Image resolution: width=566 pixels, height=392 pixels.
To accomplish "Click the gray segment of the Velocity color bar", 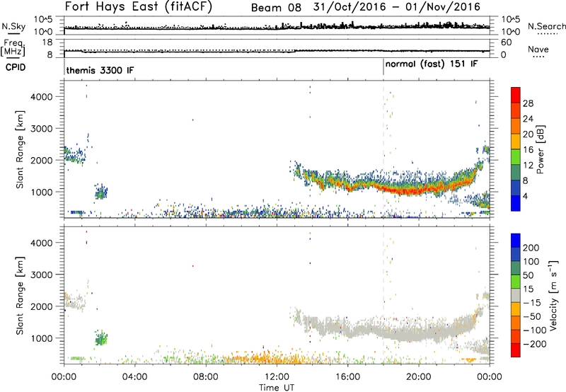I will (x=516, y=295).
